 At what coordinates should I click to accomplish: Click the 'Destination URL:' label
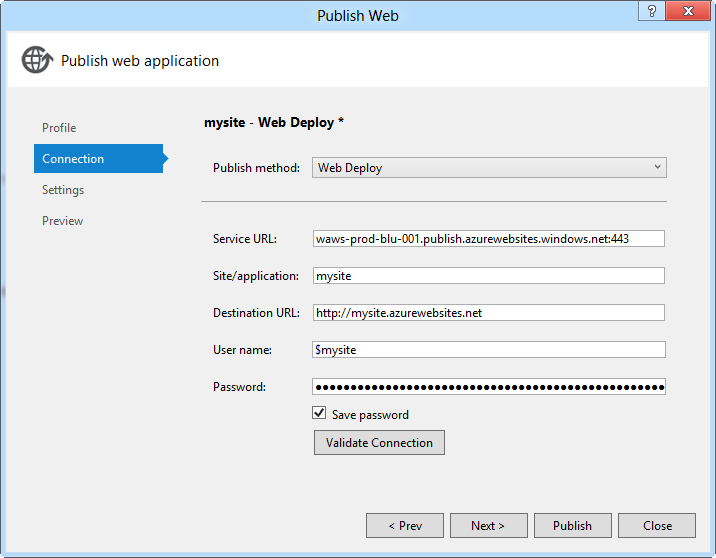(x=256, y=313)
